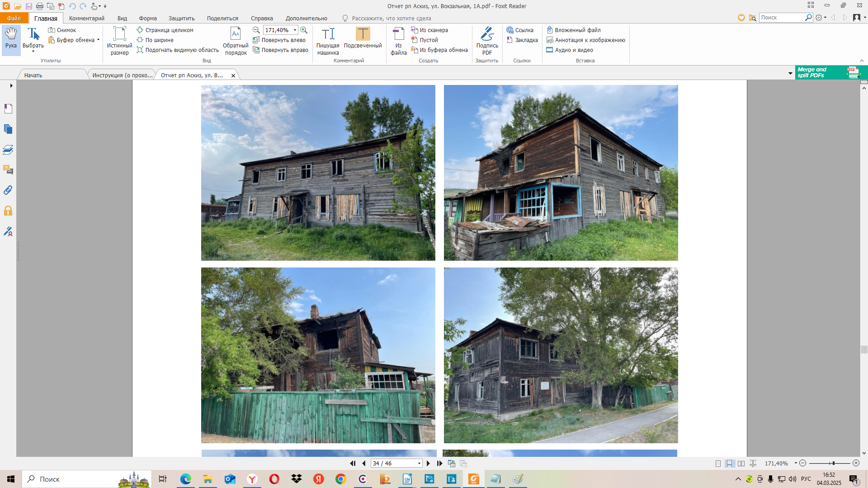This screenshot has width=868, height=488.
Task: Open the zoom percentage dropdown in ribbon
Action: (295, 30)
